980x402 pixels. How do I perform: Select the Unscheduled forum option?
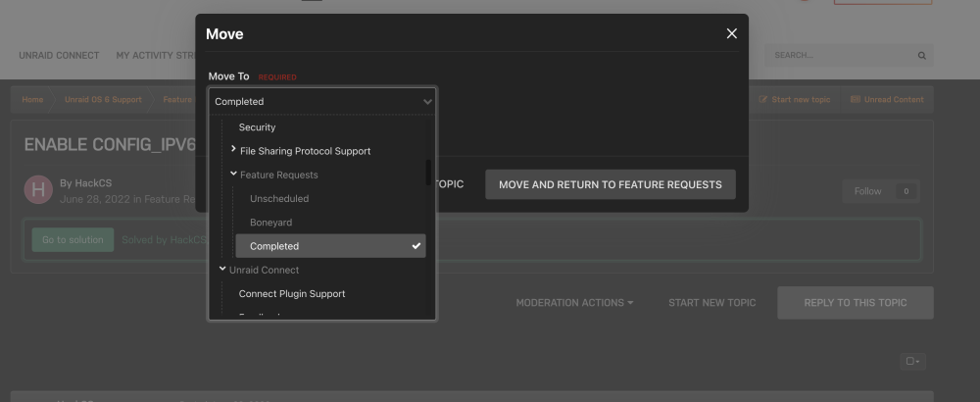coord(279,199)
